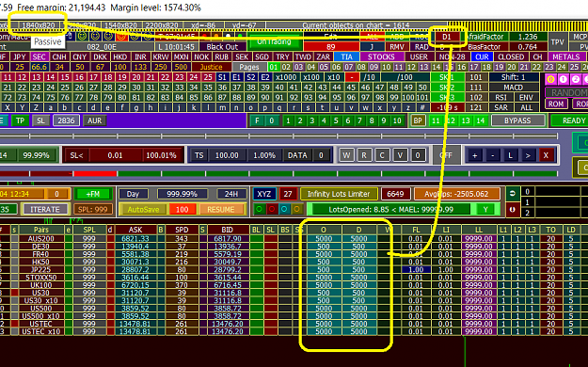
Task: Click the minus button in blue control group
Action: 493,155
